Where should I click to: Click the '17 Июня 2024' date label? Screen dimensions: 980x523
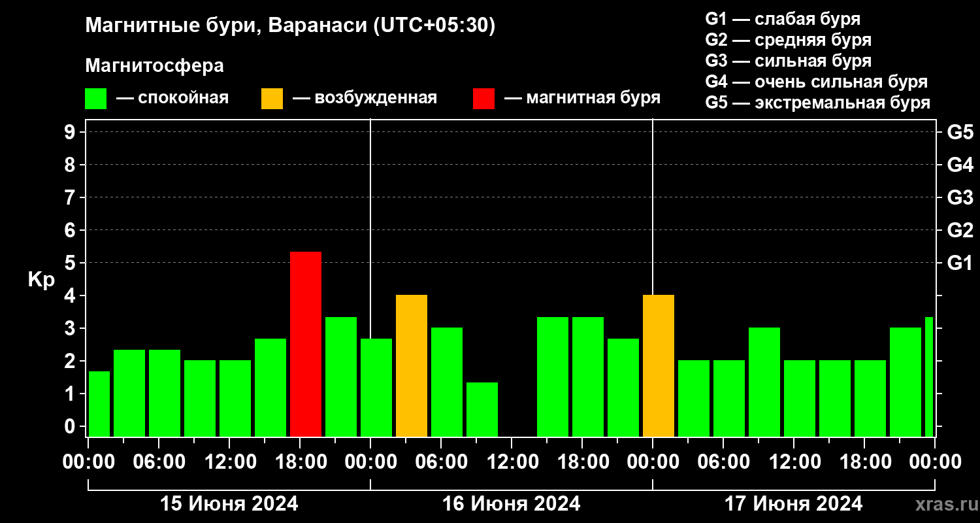tap(794, 504)
